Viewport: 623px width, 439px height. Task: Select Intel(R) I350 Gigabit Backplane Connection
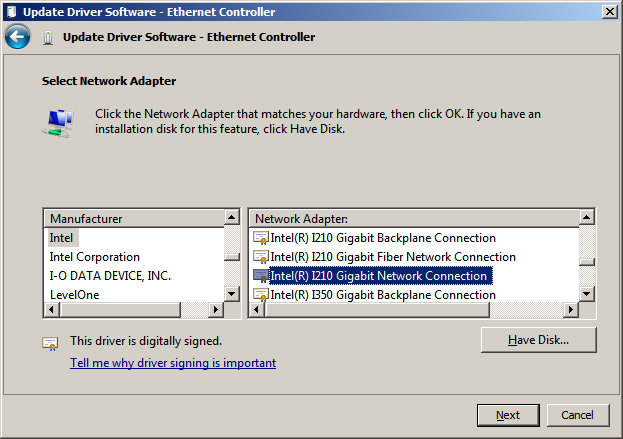click(383, 295)
